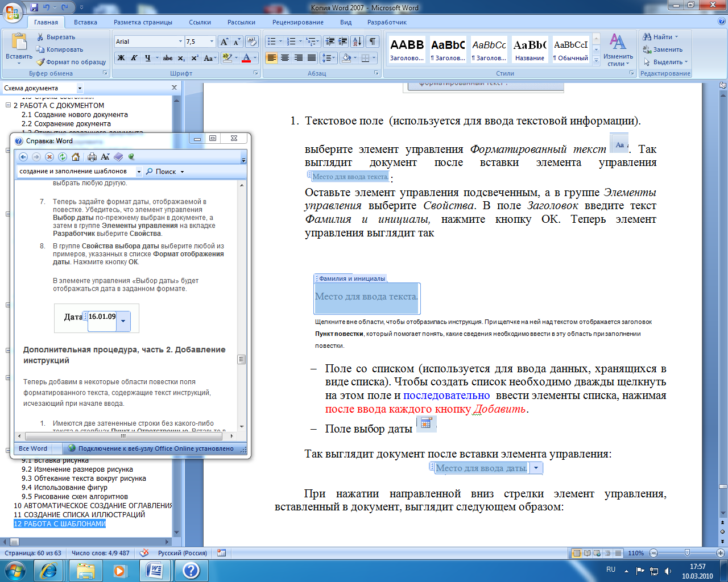This screenshot has width=728, height=582.
Task: Decrease font size with shrink font icon
Action: pyautogui.click(x=237, y=41)
